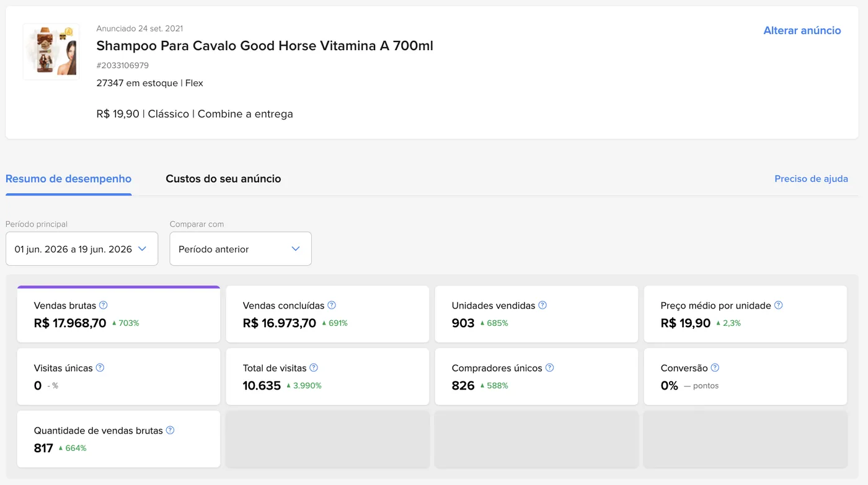Expand the Comparar com Período anterior dropdown
868x485 pixels.
pyautogui.click(x=241, y=249)
